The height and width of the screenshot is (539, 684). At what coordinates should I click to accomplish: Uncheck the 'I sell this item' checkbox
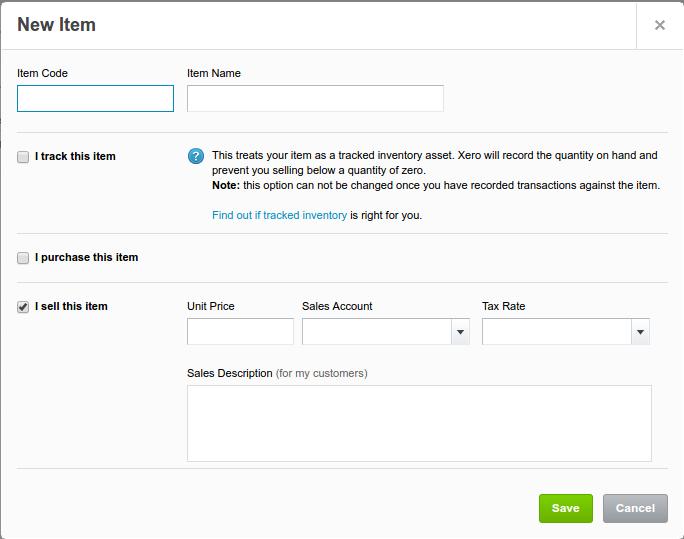[x=23, y=307]
